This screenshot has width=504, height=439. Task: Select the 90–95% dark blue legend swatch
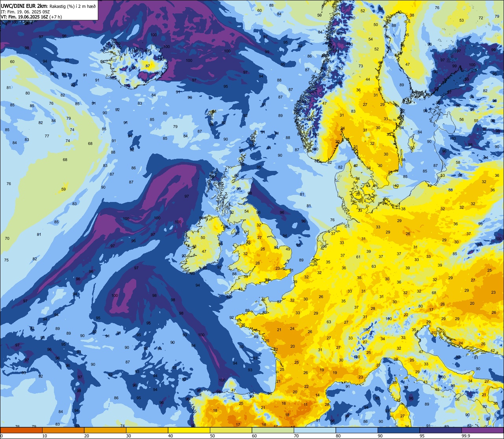point(398,430)
